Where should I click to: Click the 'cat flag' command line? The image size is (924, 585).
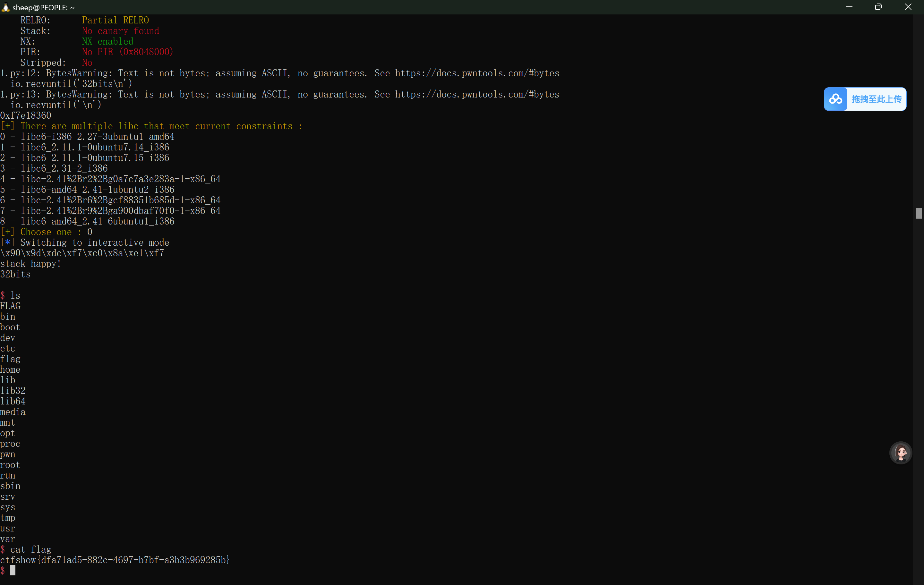tap(26, 550)
